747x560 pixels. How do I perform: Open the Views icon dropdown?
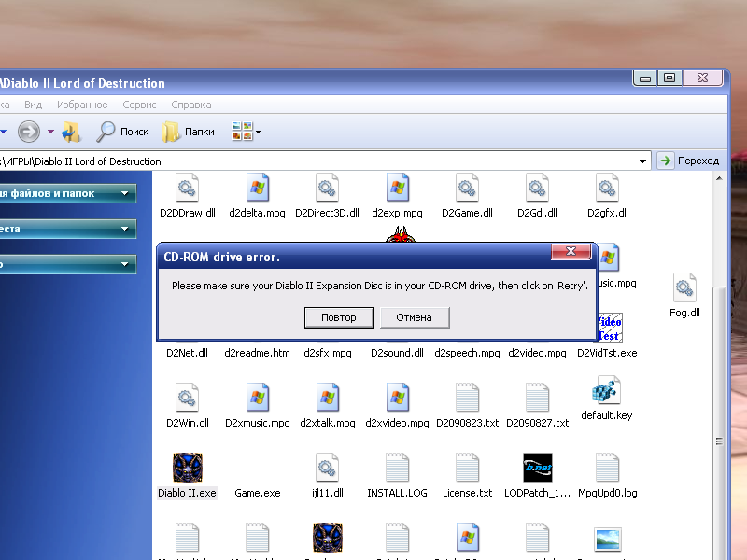(246, 132)
